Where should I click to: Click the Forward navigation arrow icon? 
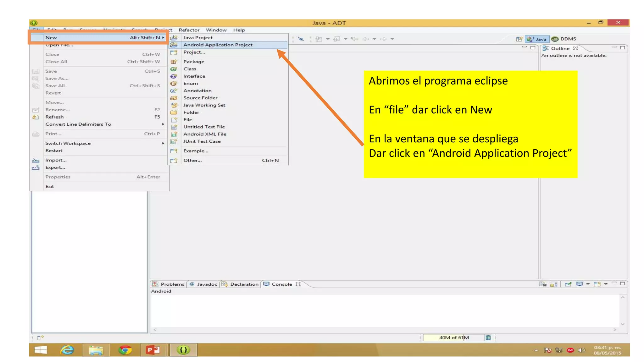tap(383, 39)
